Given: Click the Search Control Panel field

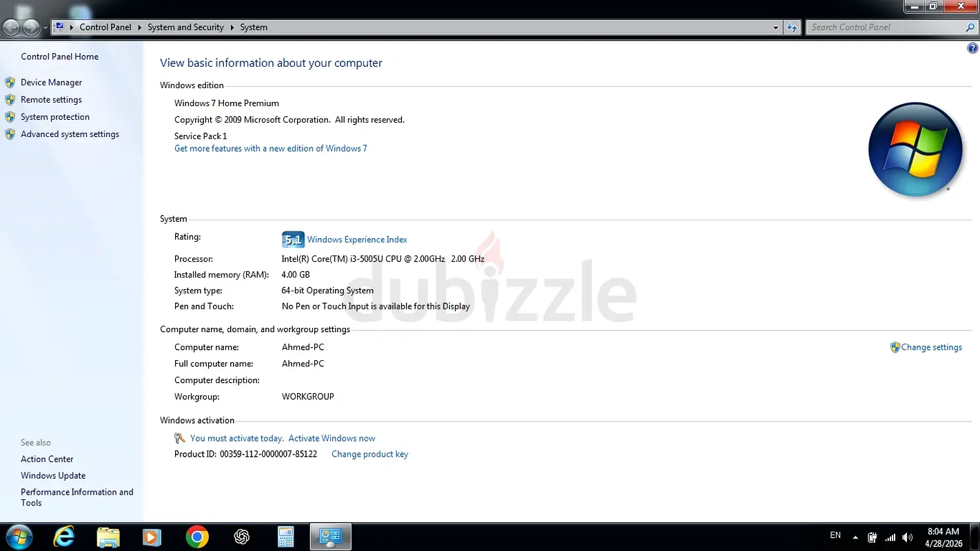Looking at the screenshot, I should (x=886, y=28).
